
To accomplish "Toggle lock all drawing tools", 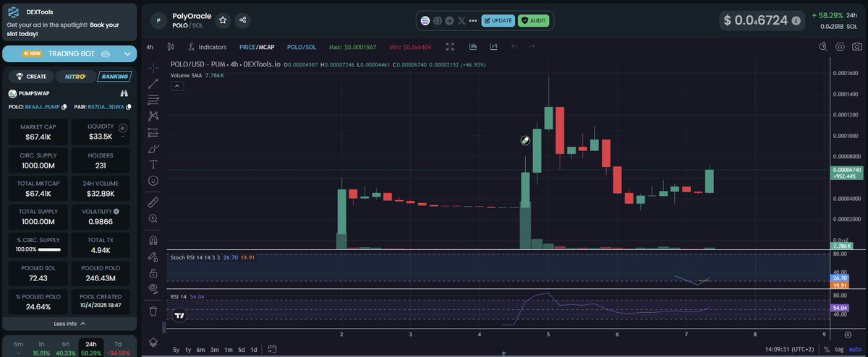I will (153, 273).
